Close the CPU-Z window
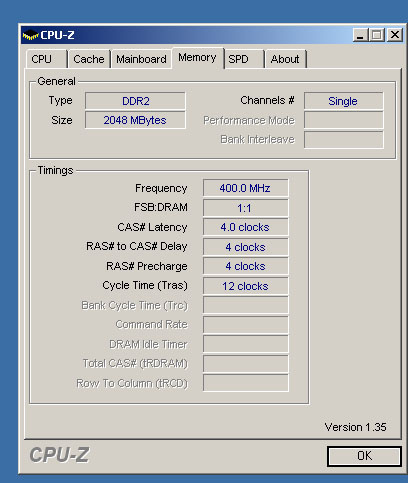Screen dimensions: 408x483 tap(395, 35)
